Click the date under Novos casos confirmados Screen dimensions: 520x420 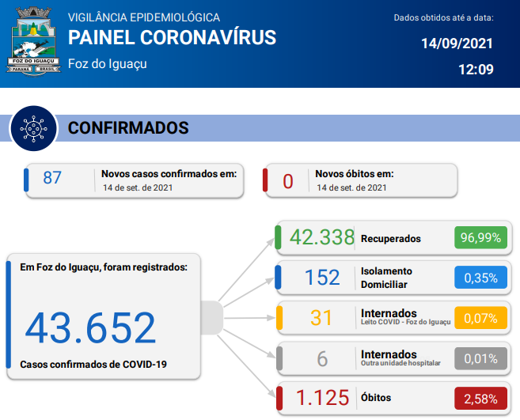click(138, 187)
